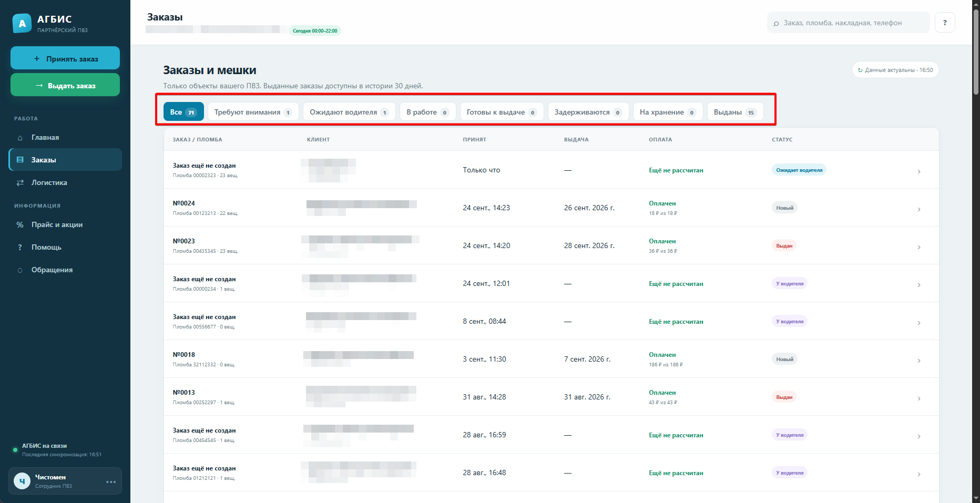Screen dimensions: 980x503
Task: Select the Все tab
Action: 183,112
